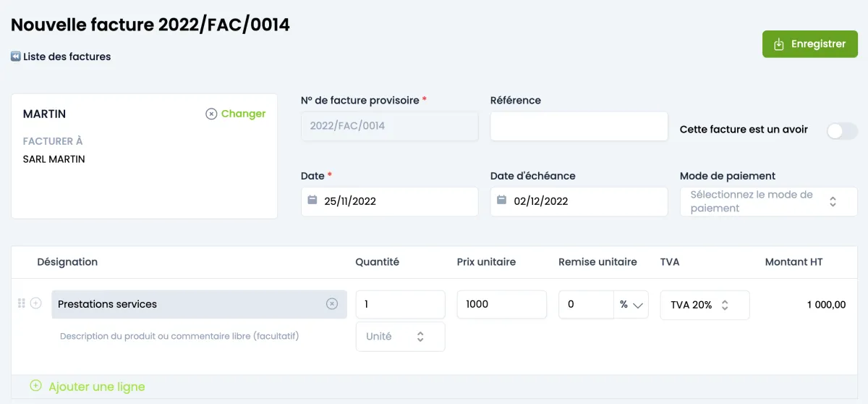Click the calendar icon in the Date field

coord(312,201)
